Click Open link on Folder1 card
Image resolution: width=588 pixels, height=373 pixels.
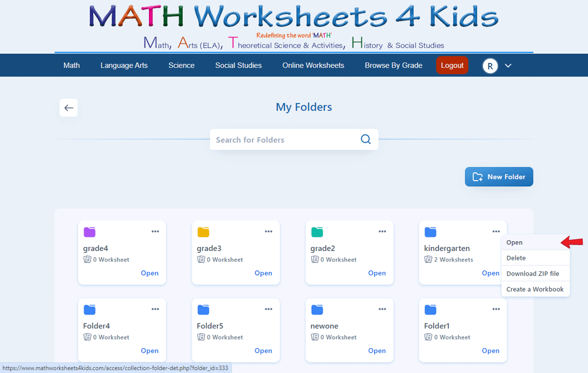pyautogui.click(x=490, y=350)
